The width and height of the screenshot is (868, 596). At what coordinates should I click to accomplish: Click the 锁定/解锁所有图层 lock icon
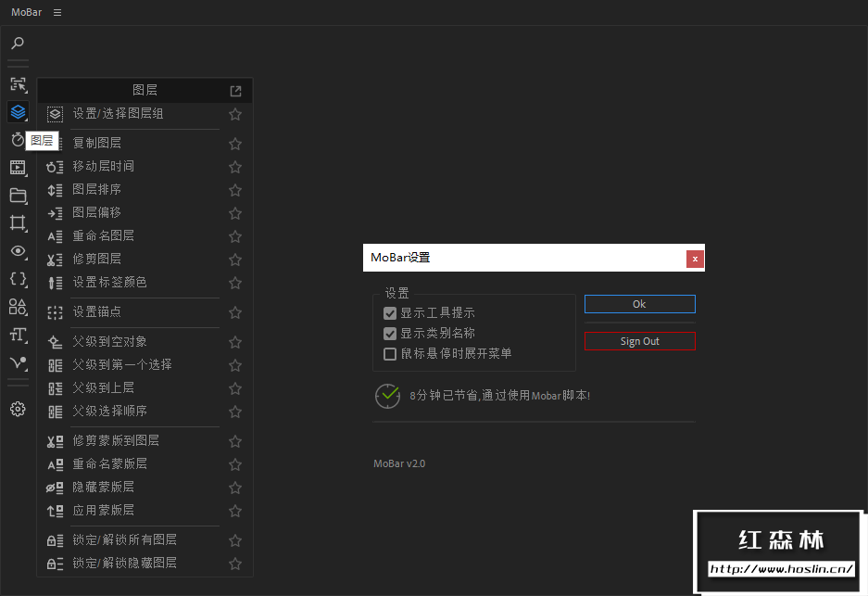pyautogui.click(x=55, y=540)
